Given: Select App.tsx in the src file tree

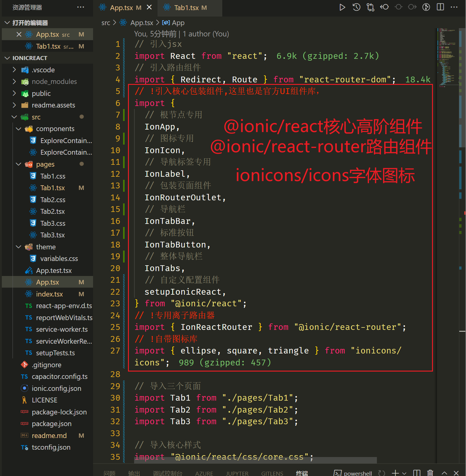Looking at the screenshot, I should (x=47, y=282).
